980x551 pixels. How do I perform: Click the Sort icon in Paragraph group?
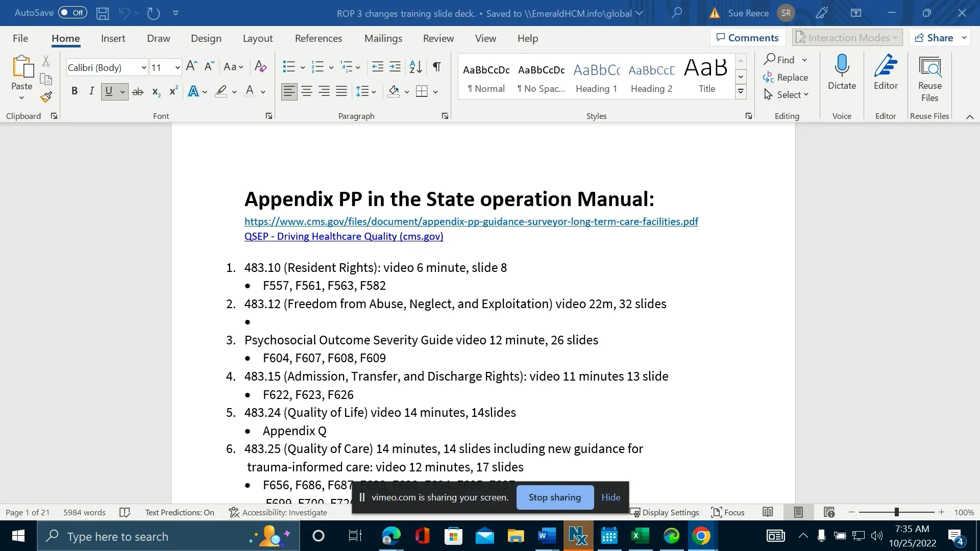pos(415,67)
